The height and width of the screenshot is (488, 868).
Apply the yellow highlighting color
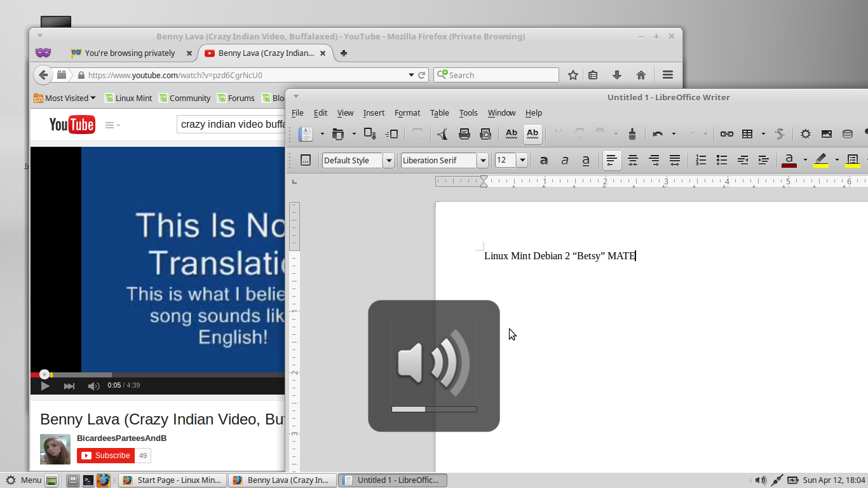821,160
